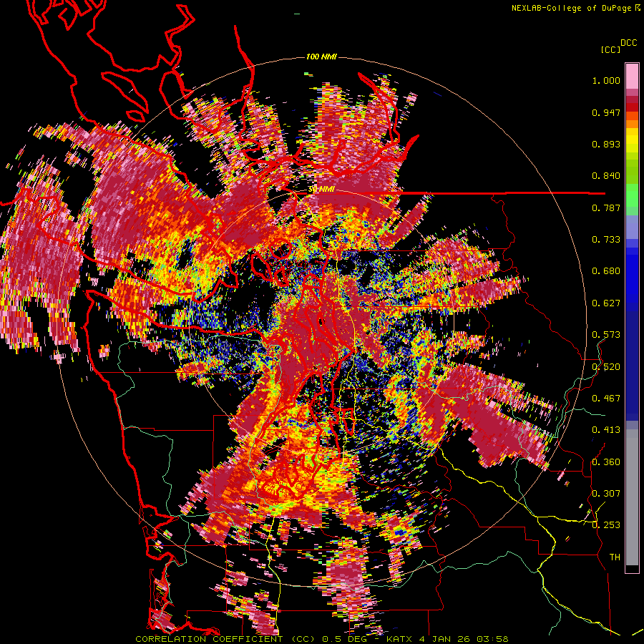Image resolution: width=644 pixels, height=644 pixels.
Task: Click the 0.5 DEG elevation text
Action: [x=345, y=639]
